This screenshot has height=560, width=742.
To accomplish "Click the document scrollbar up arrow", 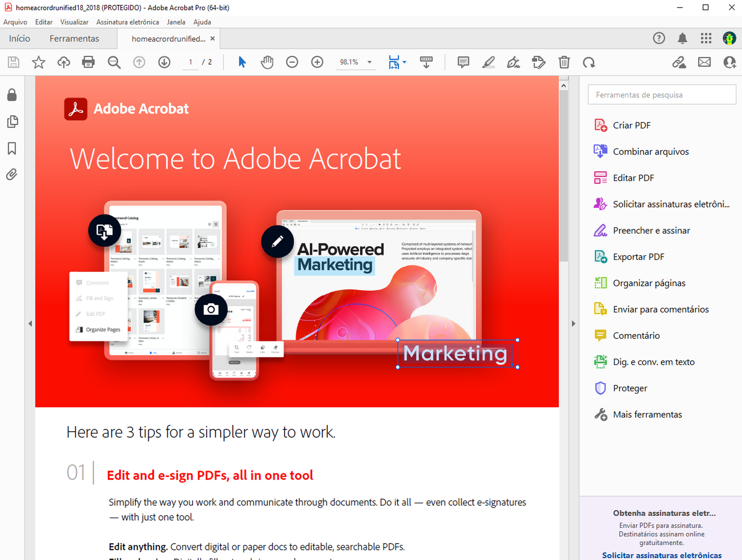I will point(564,86).
